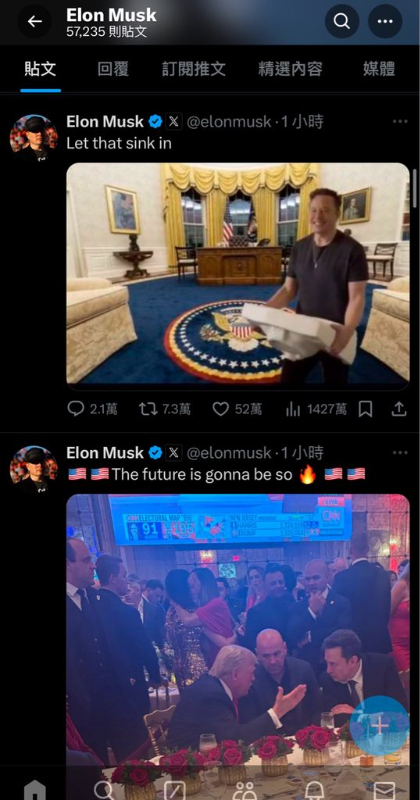Like the "Let that sink in" post
The image size is (420, 800).
[x=220, y=409]
